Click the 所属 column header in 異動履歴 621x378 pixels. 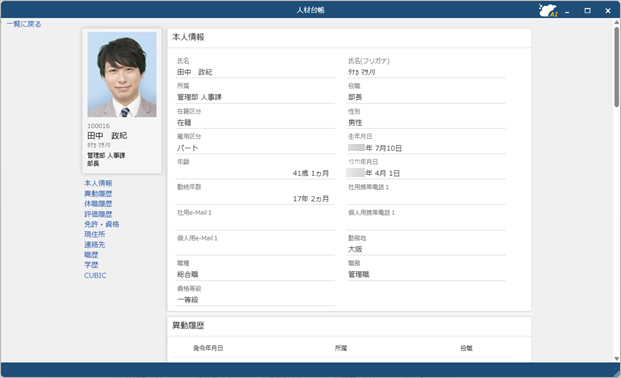click(341, 348)
